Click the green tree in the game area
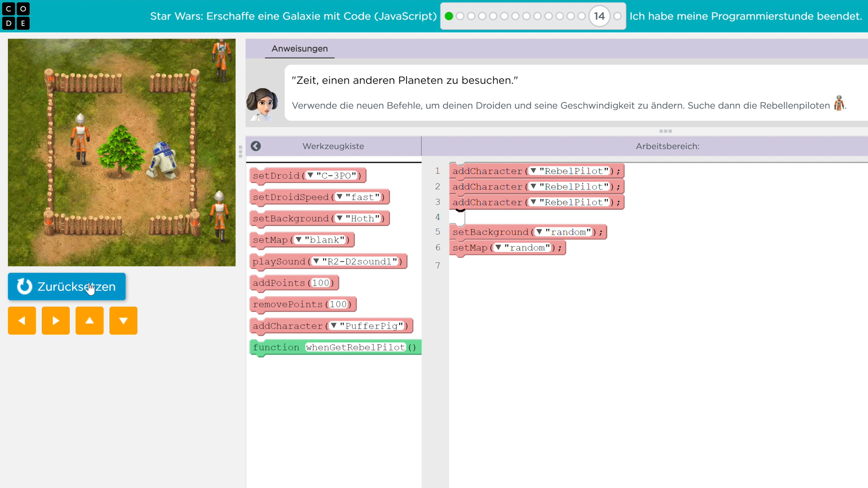 (121, 152)
